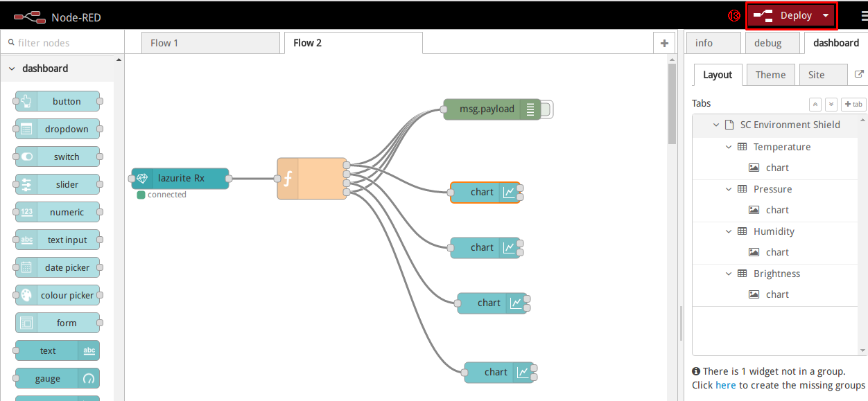The image size is (868, 401).
Task: Select the text palette node
Action: pyautogui.click(x=58, y=350)
